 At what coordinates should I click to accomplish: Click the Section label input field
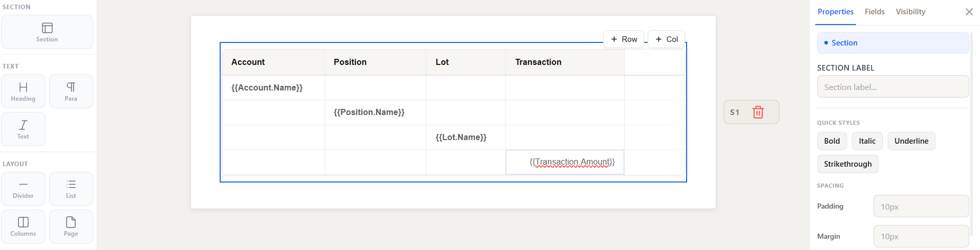click(892, 87)
